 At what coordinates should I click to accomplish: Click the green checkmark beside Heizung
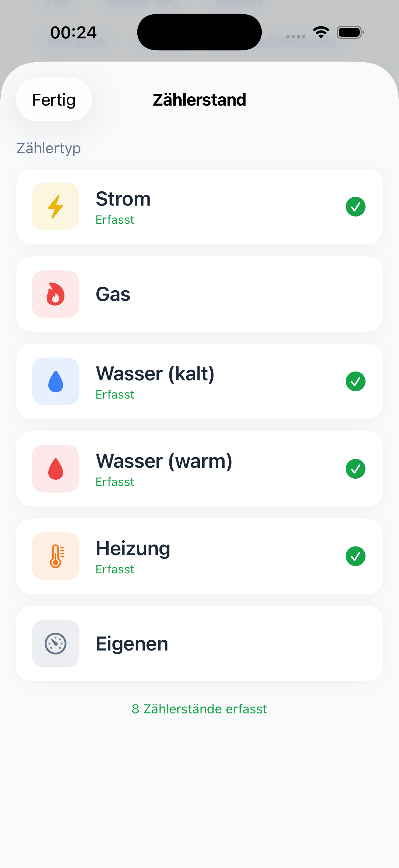click(x=355, y=556)
